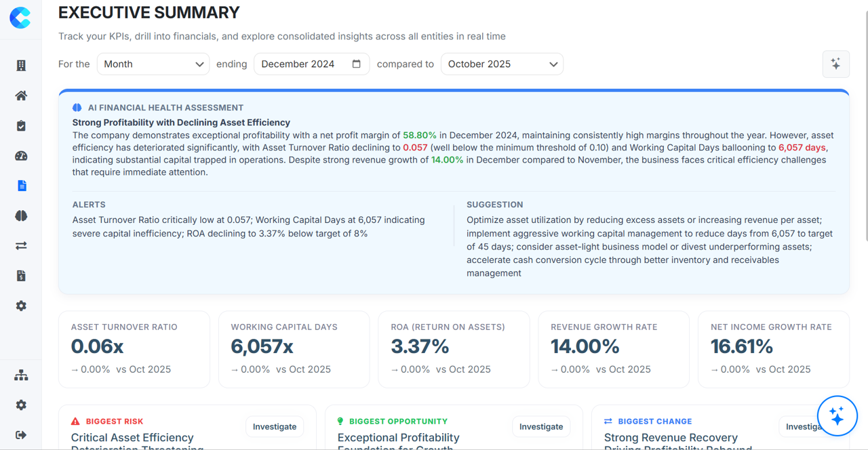Click the Revenue Growth Rate KPI card
Viewport: 868px width, 450px height.
click(x=614, y=350)
